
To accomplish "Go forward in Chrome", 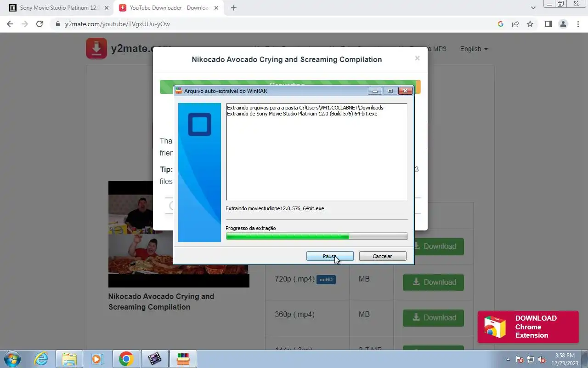I will (25, 24).
